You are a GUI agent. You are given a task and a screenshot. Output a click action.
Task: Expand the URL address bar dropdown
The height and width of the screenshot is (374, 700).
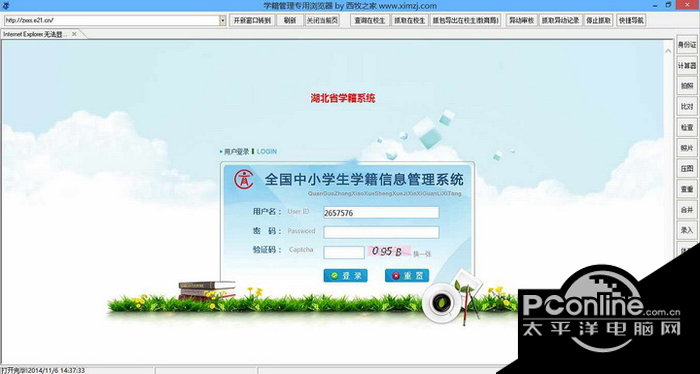(x=223, y=21)
